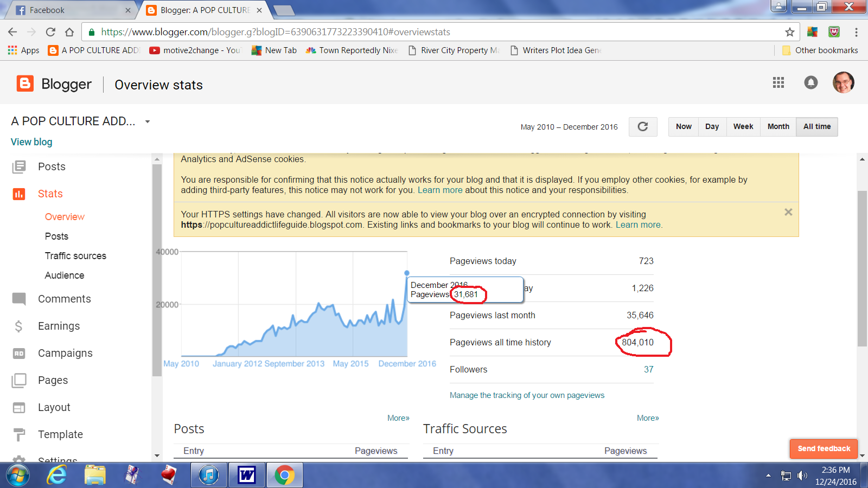Select the Week time range
Image resolution: width=868 pixels, height=488 pixels.
[743, 126]
